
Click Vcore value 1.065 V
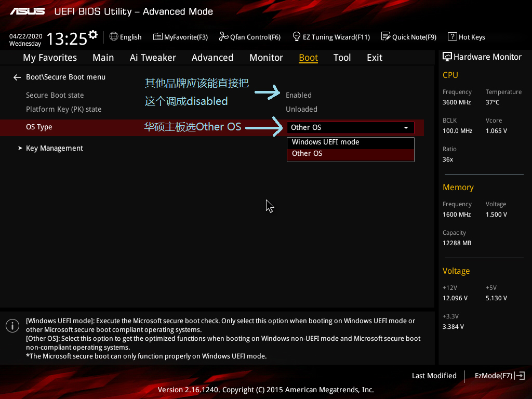pyautogui.click(x=496, y=130)
